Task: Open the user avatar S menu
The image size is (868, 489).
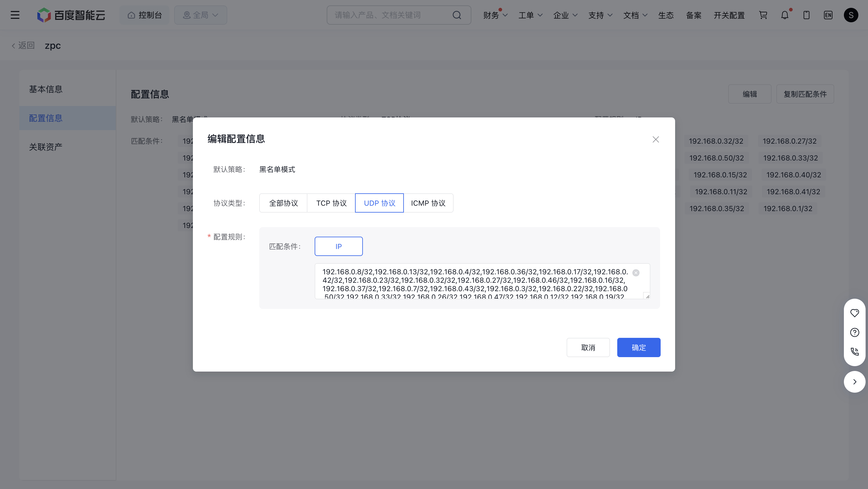Action: (x=851, y=15)
